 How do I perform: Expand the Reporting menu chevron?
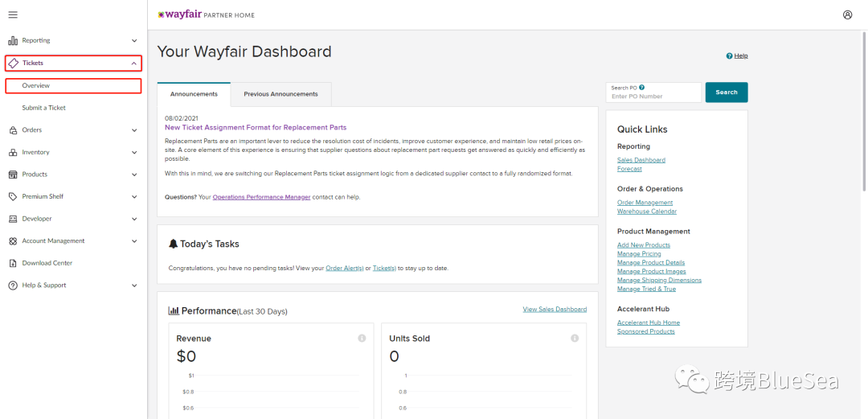(134, 40)
